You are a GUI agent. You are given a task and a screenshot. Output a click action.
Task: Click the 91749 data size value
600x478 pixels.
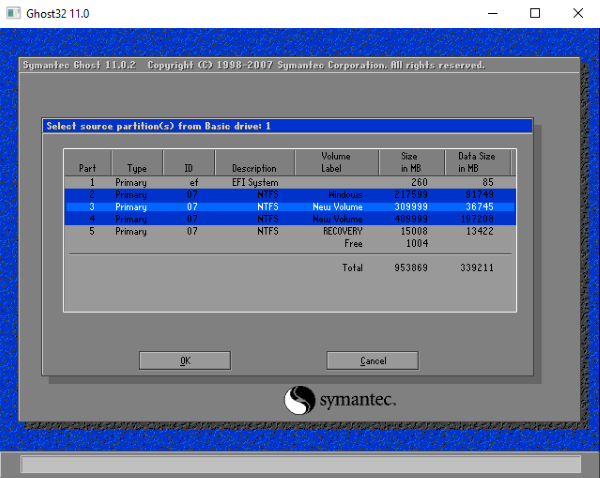click(x=479, y=195)
